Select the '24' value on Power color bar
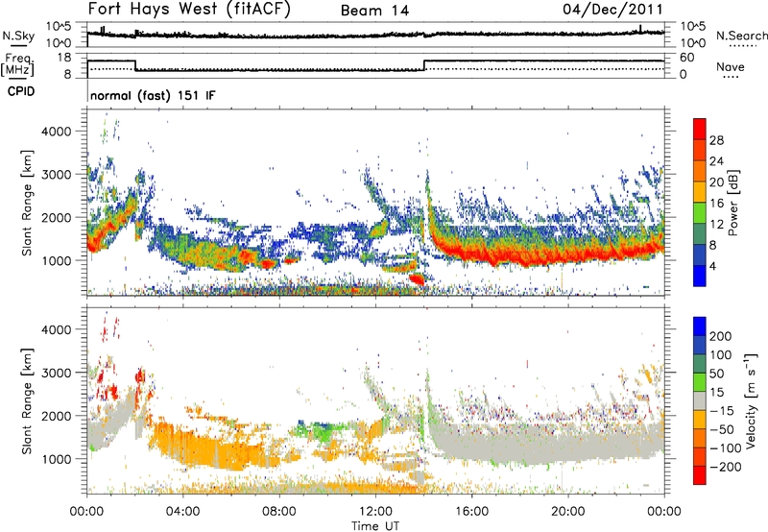Screen dimensions: 768x532 pos(716,161)
